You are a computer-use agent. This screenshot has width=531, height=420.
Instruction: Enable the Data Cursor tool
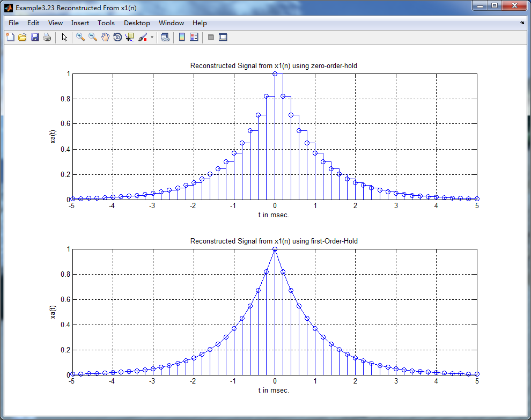point(130,37)
